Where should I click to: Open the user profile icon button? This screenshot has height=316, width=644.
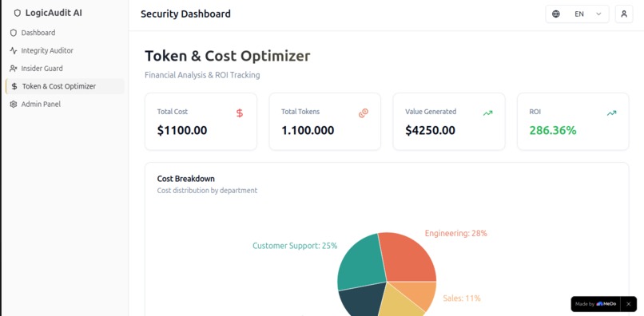[624, 14]
